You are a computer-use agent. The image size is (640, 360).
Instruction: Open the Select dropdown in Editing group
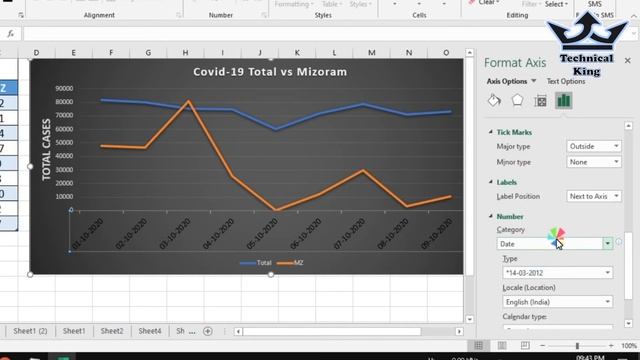click(556, 4)
